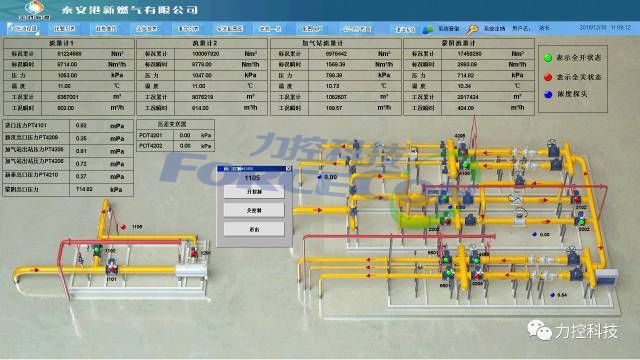Image resolution: width=640 pixels, height=360 pixels.
Task: Open the third navigation tab in top bar
Action: click(106, 29)
